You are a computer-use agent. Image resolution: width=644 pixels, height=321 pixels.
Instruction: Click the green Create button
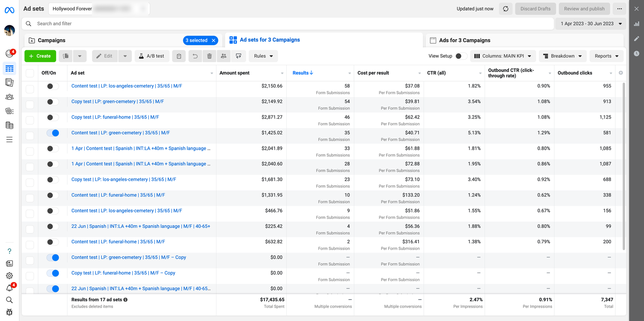(x=40, y=56)
